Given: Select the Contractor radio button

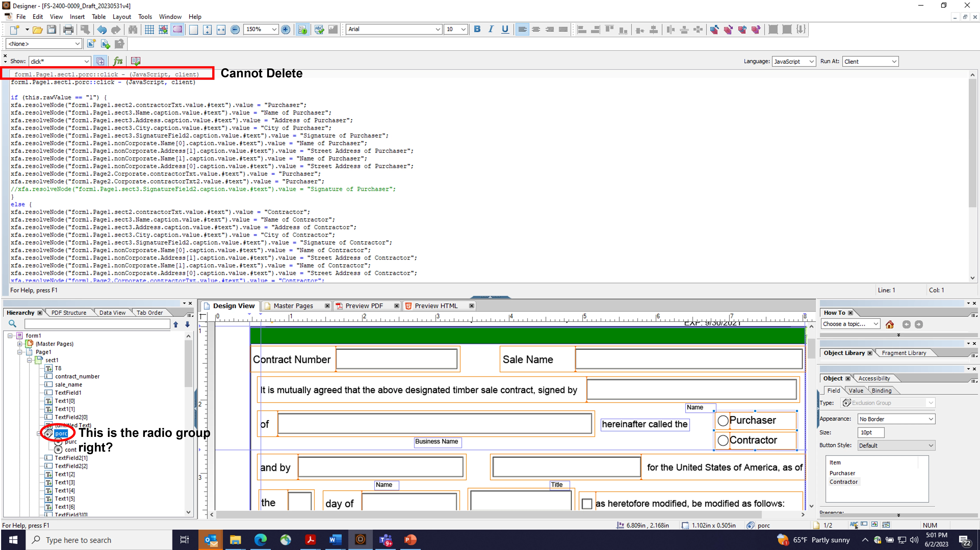Looking at the screenshot, I should click(723, 440).
